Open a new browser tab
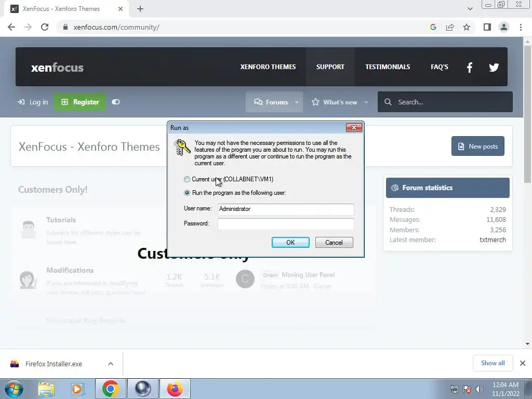The height and width of the screenshot is (399, 532). tap(140, 9)
